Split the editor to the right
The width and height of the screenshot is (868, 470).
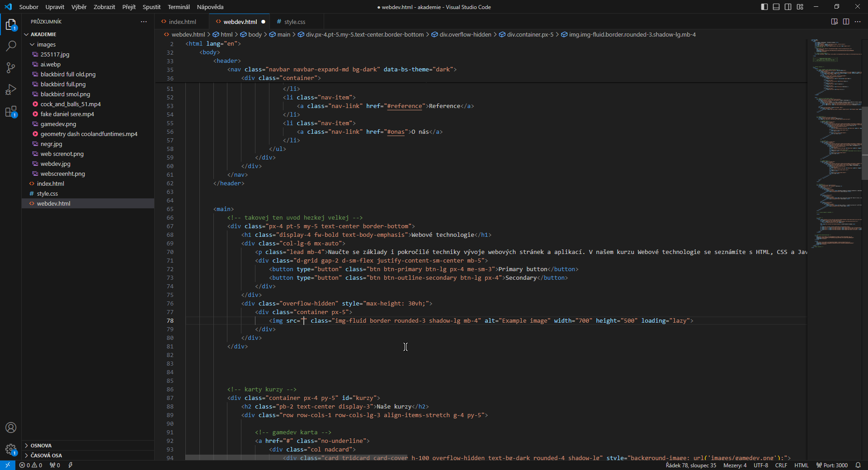point(846,22)
